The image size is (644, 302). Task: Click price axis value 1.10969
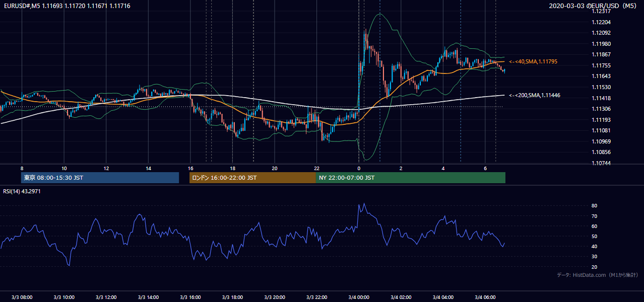tap(601, 141)
